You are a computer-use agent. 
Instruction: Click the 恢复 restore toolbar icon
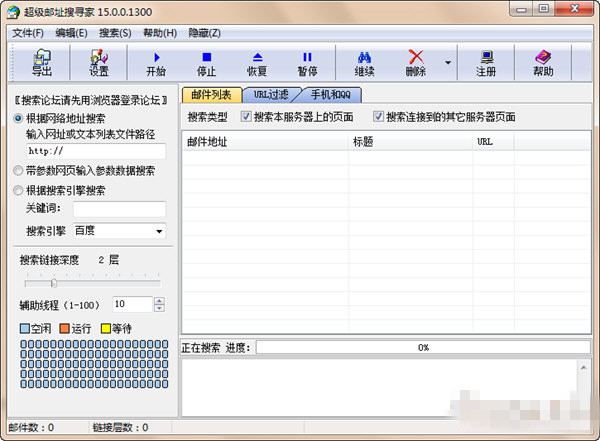[x=257, y=63]
